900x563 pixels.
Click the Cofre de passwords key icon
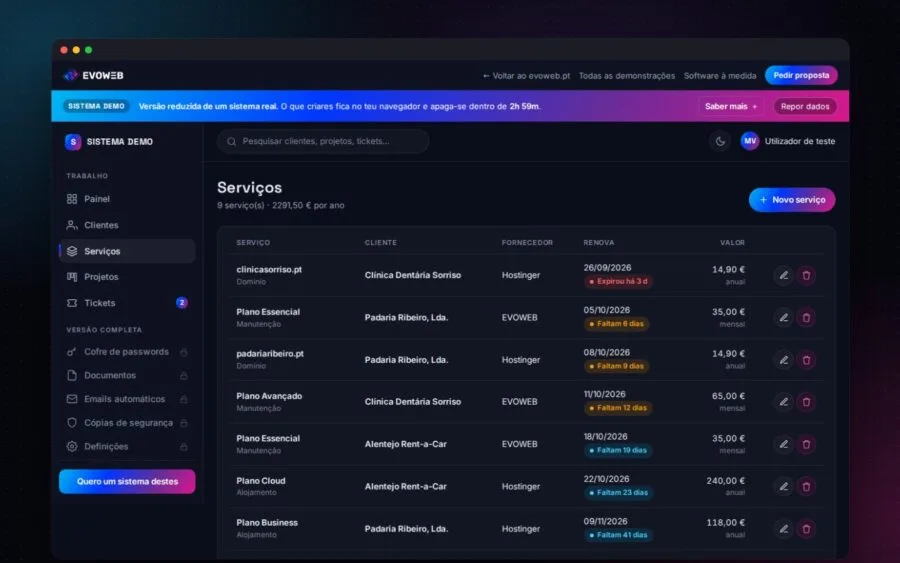click(72, 352)
